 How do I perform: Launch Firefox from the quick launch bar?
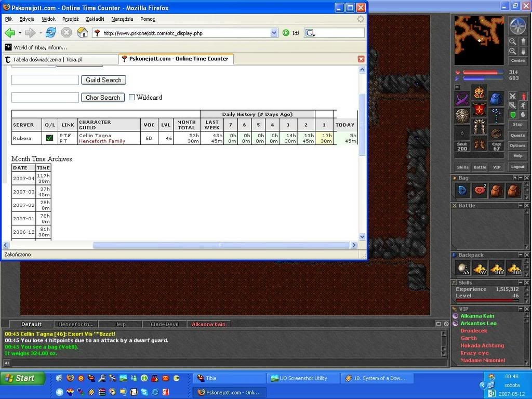pos(70,378)
